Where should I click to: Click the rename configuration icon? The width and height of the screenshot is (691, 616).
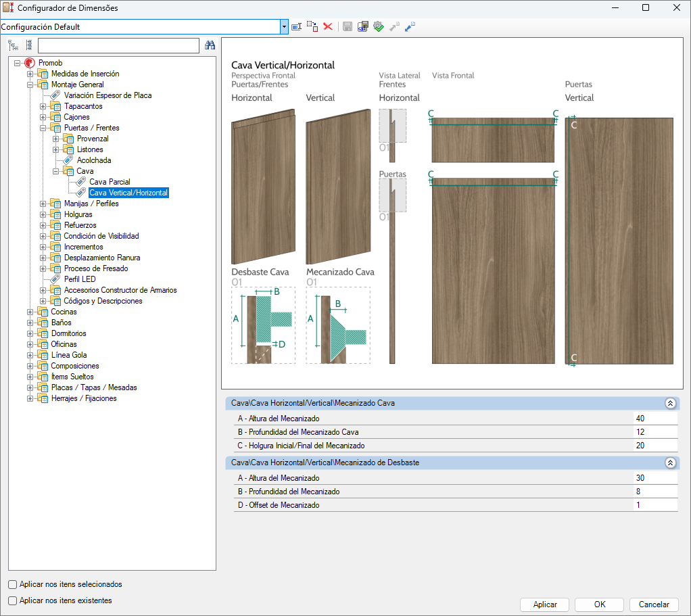tap(296, 26)
